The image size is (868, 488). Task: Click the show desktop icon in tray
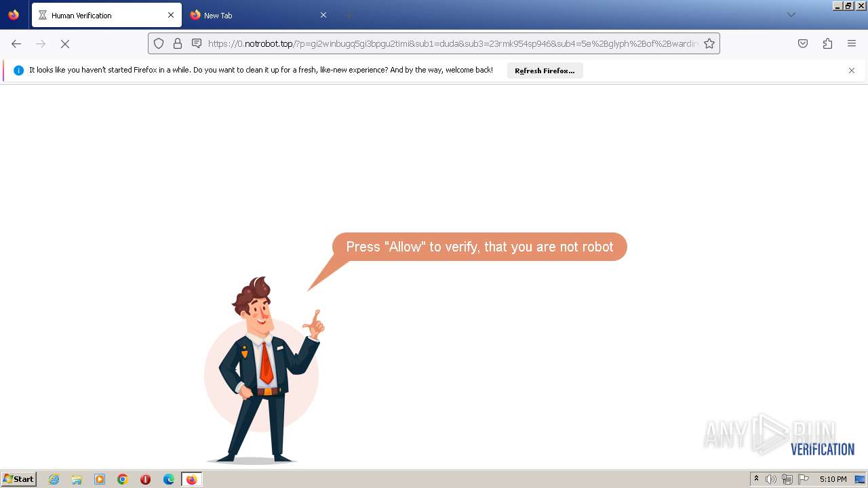point(860,479)
